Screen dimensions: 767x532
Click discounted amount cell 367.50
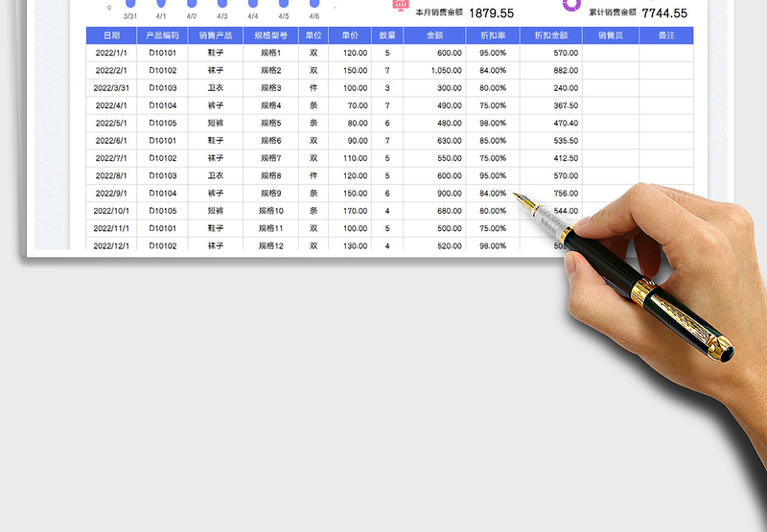point(551,105)
